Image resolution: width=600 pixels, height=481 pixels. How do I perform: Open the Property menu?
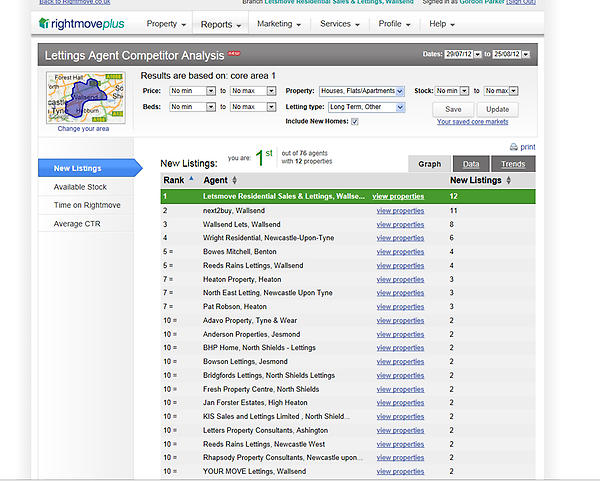166,24
